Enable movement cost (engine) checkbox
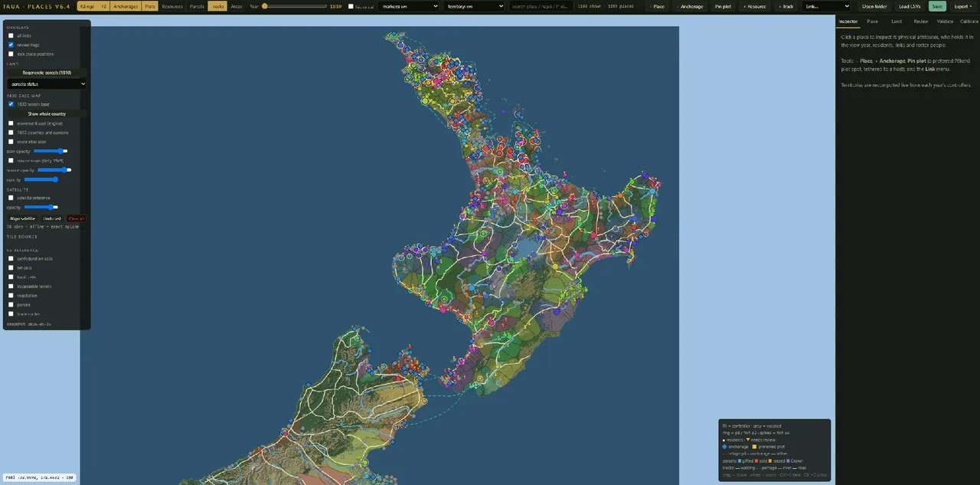This screenshot has height=485, width=980. pyautogui.click(x=11, y=123)
